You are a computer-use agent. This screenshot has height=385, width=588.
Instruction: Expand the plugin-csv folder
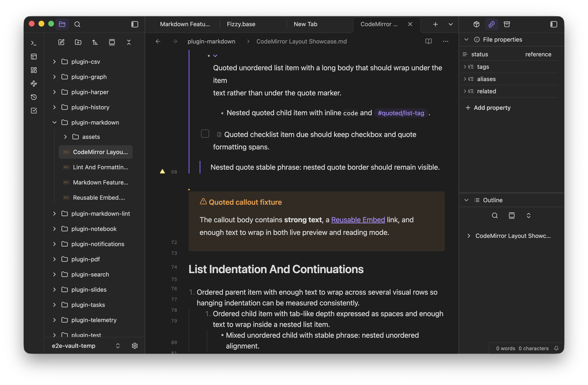pos(55,61)
